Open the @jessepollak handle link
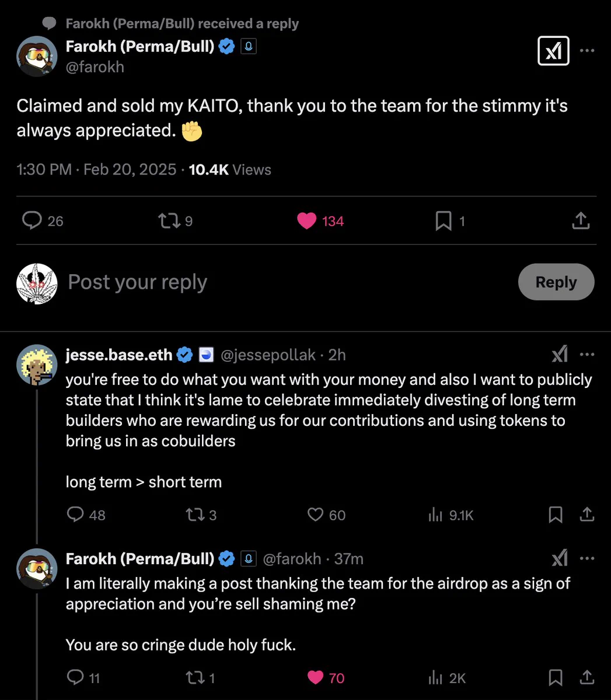The width and height of the screenshot is (611, 700). [268, 355]
